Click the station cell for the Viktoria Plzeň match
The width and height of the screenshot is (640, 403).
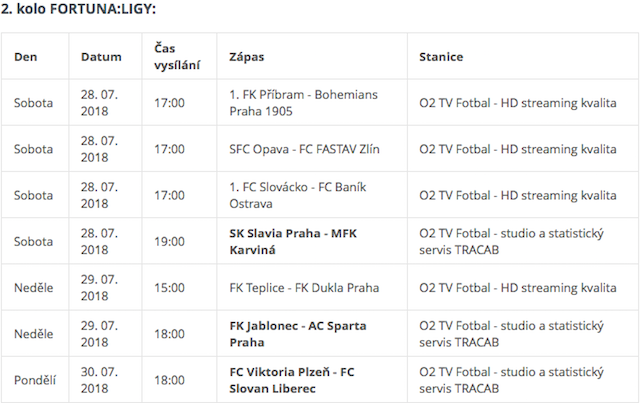[511, 380]
